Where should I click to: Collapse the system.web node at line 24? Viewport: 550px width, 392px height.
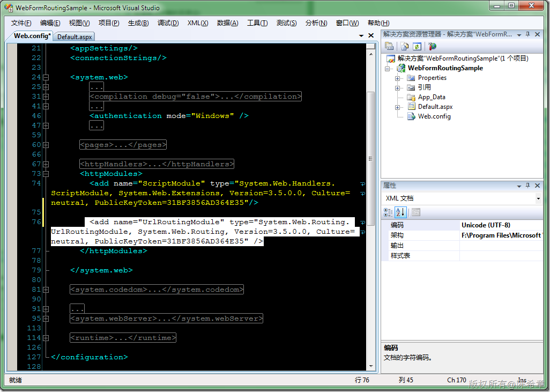point(46,77)
